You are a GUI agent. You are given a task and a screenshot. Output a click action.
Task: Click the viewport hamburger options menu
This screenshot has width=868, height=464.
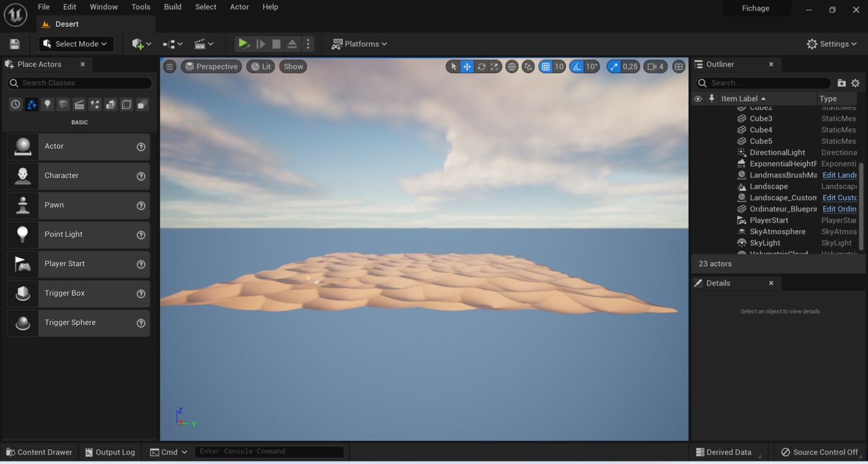(169, 66)
